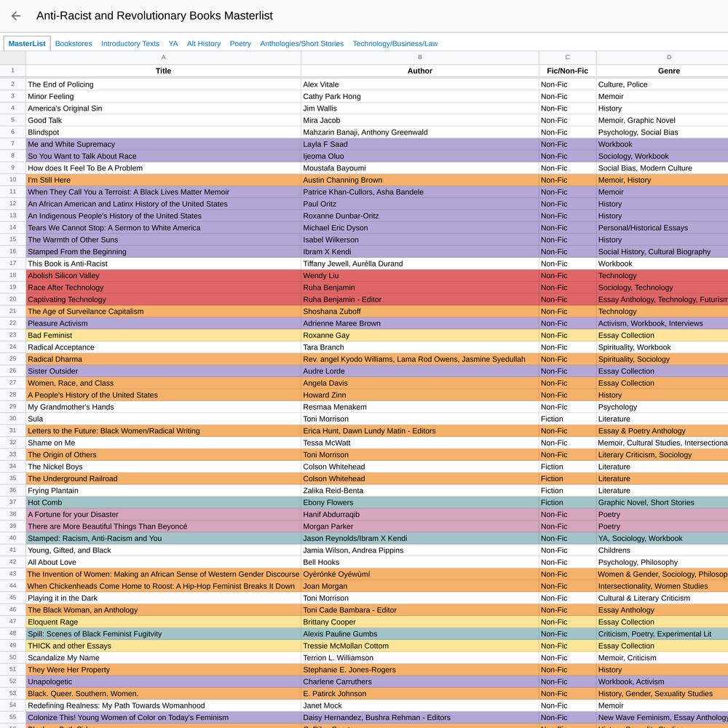Click the "Title" header cell
The width and height of the screenshot is (728, 728).
tap(163, 71)
